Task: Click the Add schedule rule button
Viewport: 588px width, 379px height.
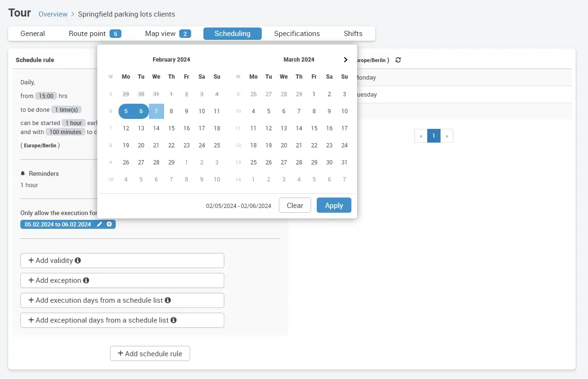Action: click(x=150, y=353)
